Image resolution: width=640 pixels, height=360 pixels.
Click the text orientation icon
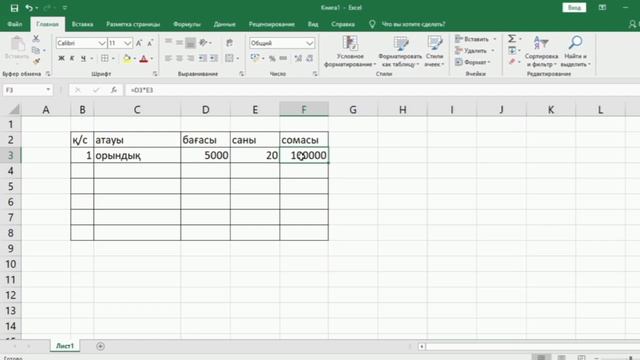[204, 42]
